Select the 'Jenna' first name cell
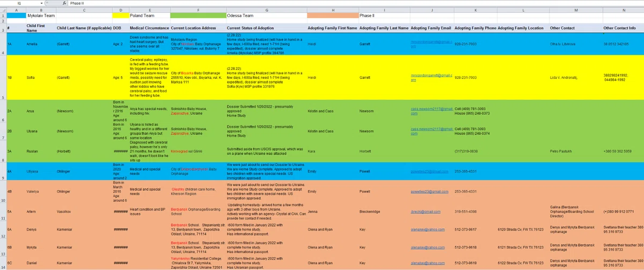This screenshot has width=644, height=270. coord(332,212)
